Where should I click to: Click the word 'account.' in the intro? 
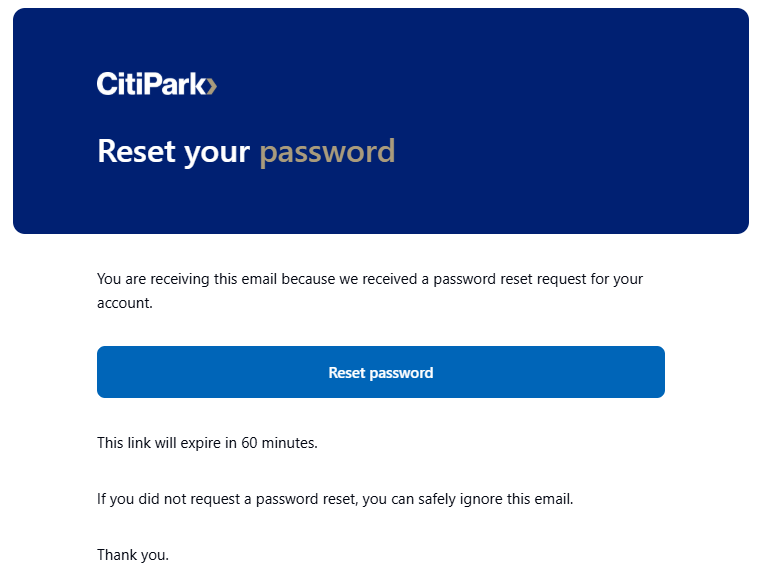[x=125, y=303]
